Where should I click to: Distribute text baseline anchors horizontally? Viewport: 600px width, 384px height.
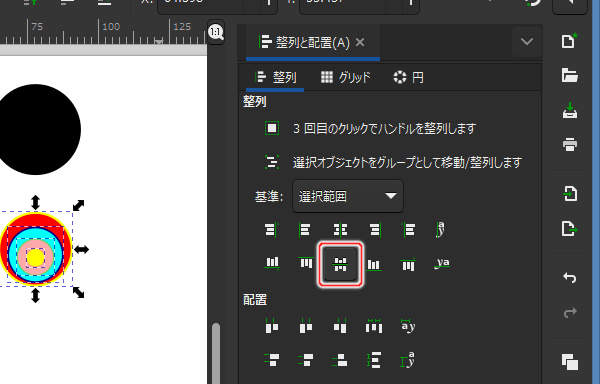pyautogui.click(x=408, y=326)
